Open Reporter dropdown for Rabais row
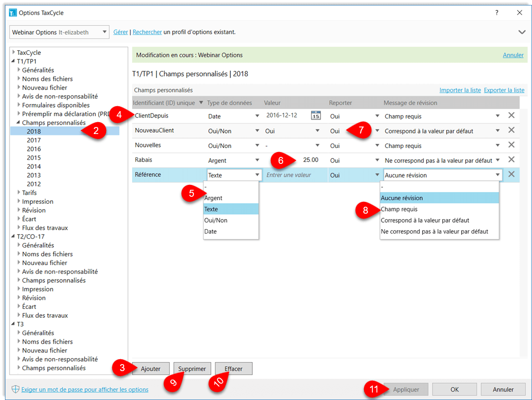 coord(377,160)
